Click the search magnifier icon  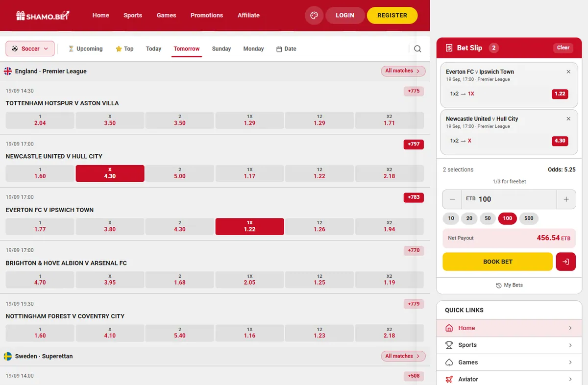coord(417,48)
